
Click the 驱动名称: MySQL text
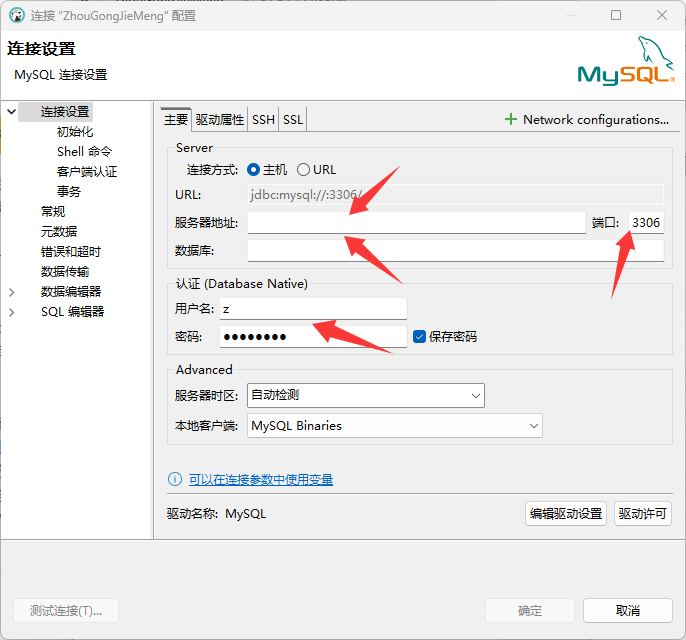216,514
